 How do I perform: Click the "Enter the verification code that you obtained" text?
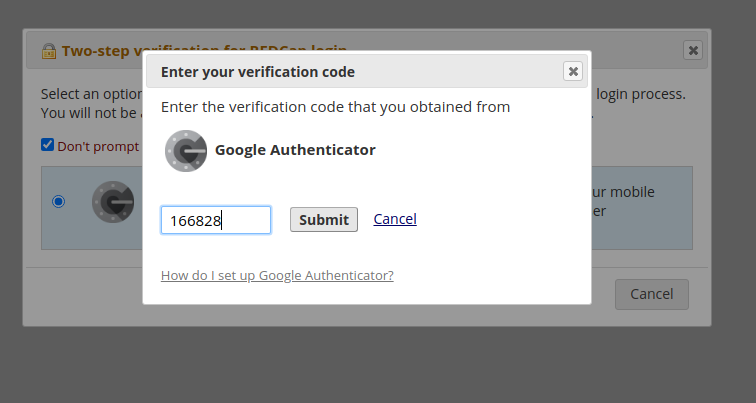point(335,107)
